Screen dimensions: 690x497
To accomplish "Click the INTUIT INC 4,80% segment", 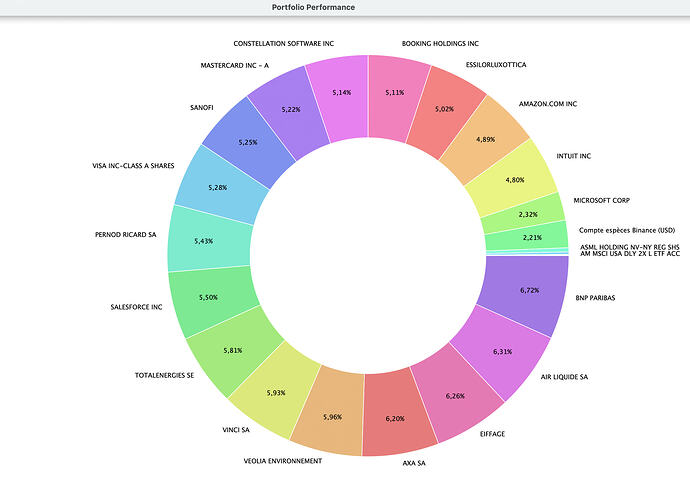I will pos(513,178).
